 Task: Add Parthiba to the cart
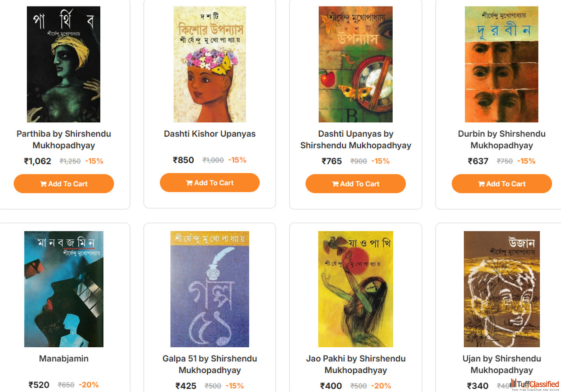(x=64, y=184)
